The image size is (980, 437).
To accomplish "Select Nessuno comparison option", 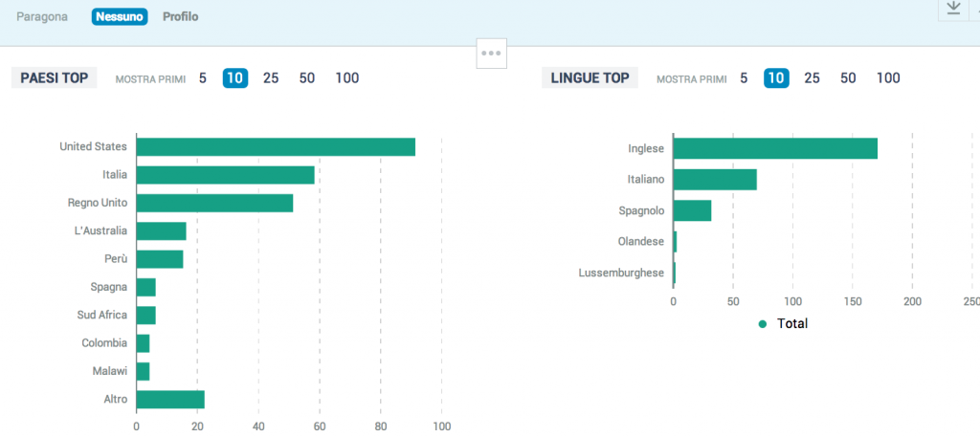I will 120,17.
